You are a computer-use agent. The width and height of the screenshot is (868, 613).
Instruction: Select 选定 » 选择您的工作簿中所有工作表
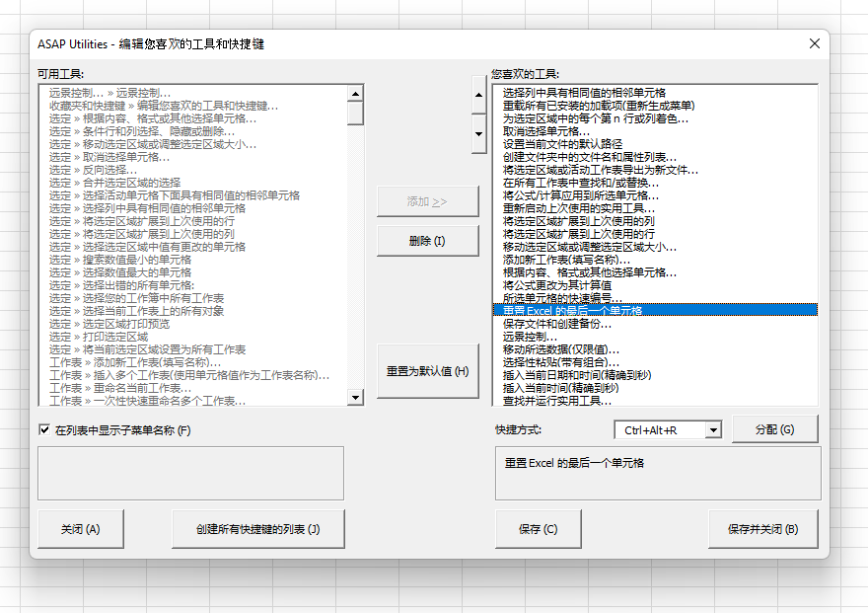(136, 298)
